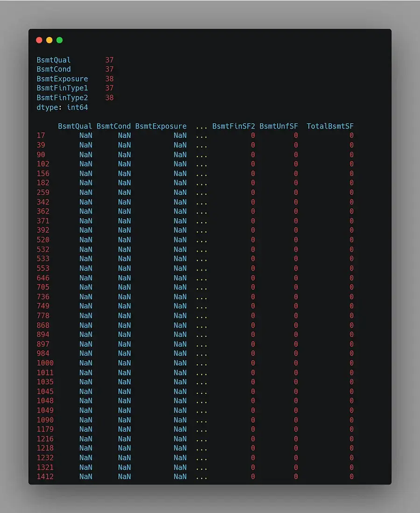Click the green maximize window dot
Screen dimensions: 420x513
tap(59, 40)
